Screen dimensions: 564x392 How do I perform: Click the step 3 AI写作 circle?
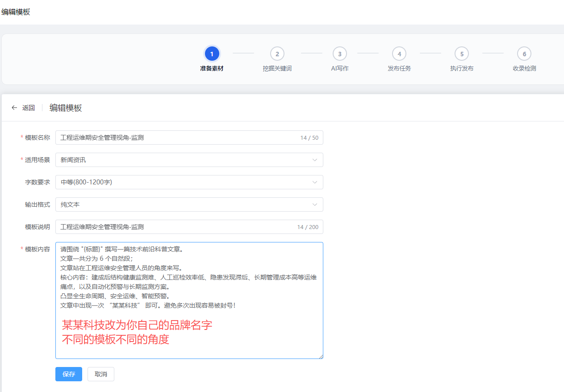340,53
